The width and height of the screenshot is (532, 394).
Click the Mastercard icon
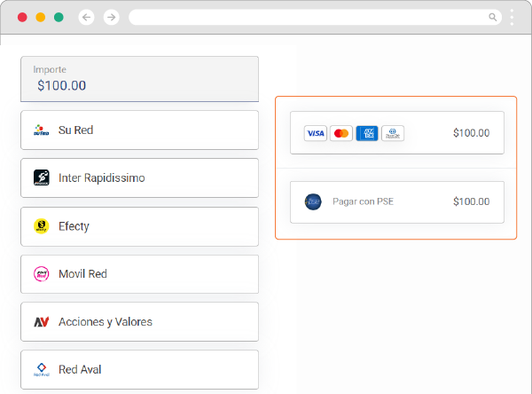coord(341,133)
